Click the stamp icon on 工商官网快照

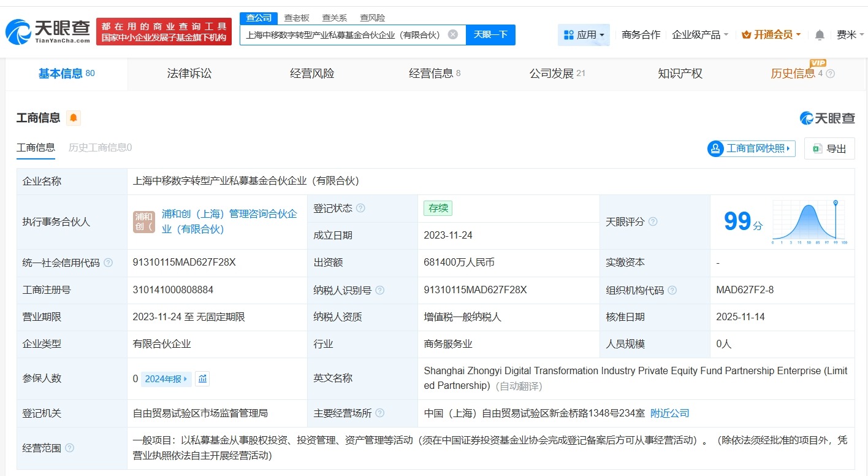click(715, 148)
